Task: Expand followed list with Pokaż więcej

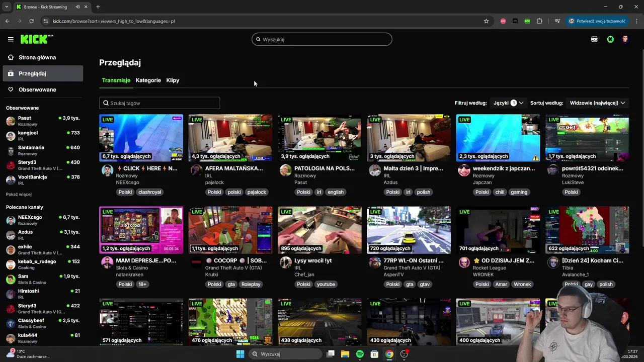Action: point(19,194)
